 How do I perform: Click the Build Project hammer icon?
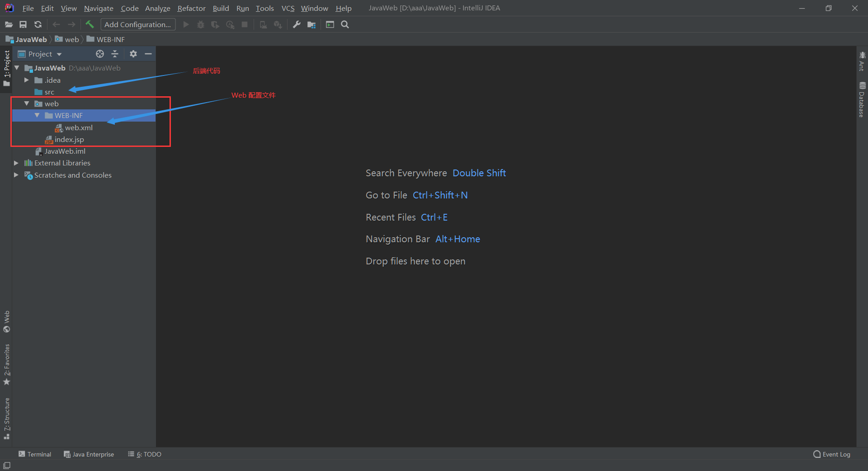click(x=90, y=24)
